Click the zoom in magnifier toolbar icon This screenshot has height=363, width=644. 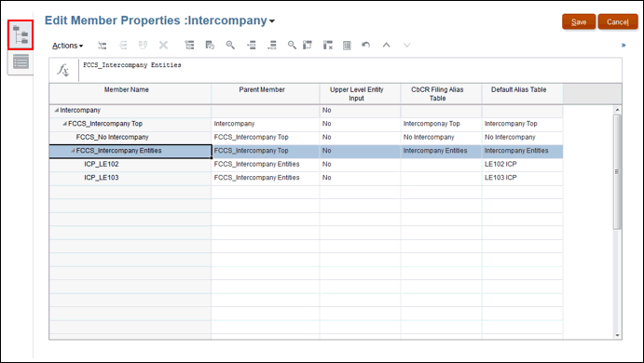pos(230,45)
